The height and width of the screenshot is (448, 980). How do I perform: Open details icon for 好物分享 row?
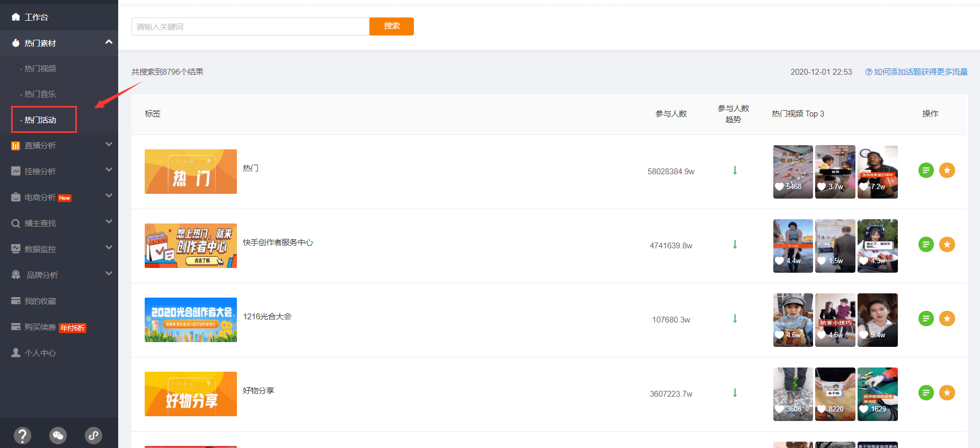[925, 393]
